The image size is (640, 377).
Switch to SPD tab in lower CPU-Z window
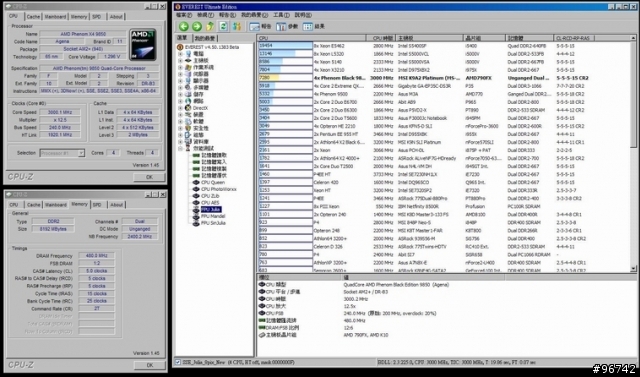coord(97,205)
